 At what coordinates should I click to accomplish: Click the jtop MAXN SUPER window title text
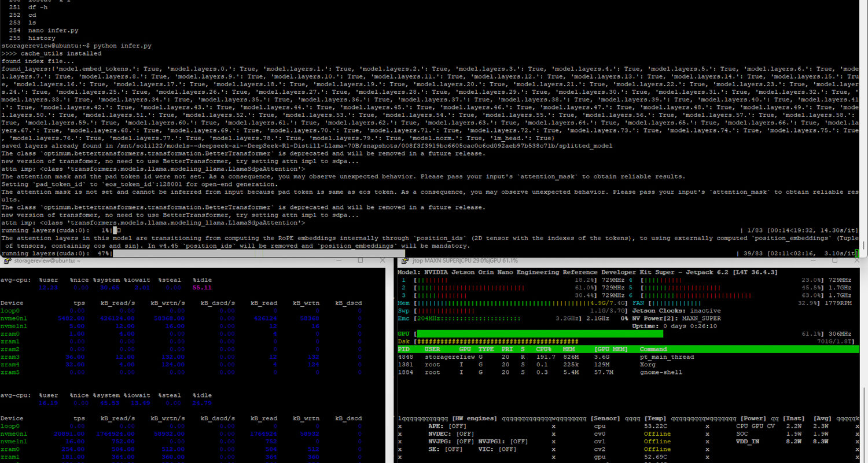(464, 261)
